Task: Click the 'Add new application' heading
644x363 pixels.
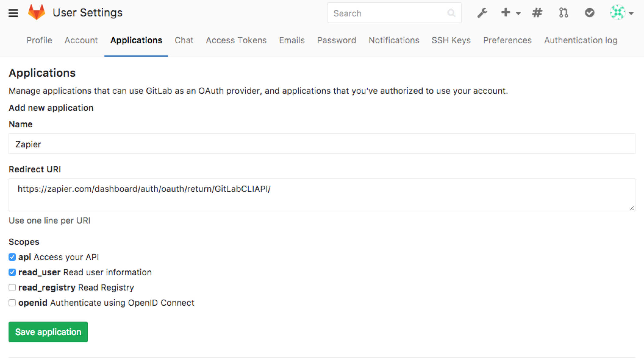Action: pyautogui.click(x=51, y=108)
